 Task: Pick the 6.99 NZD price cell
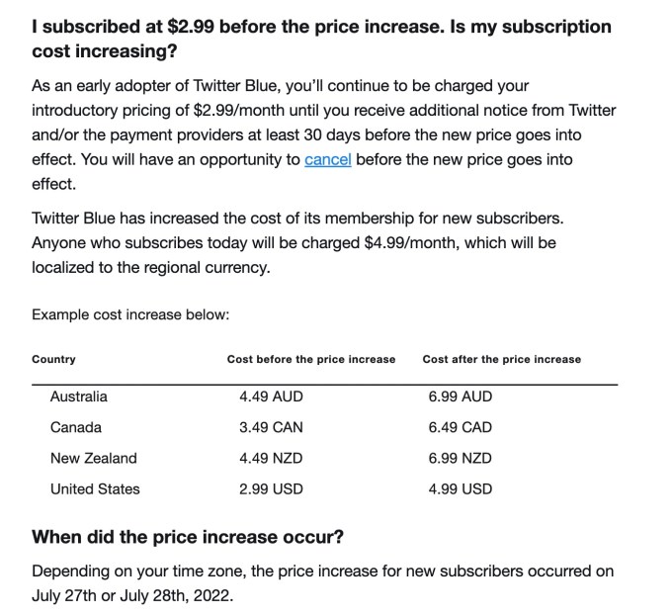tap(460, 458)
